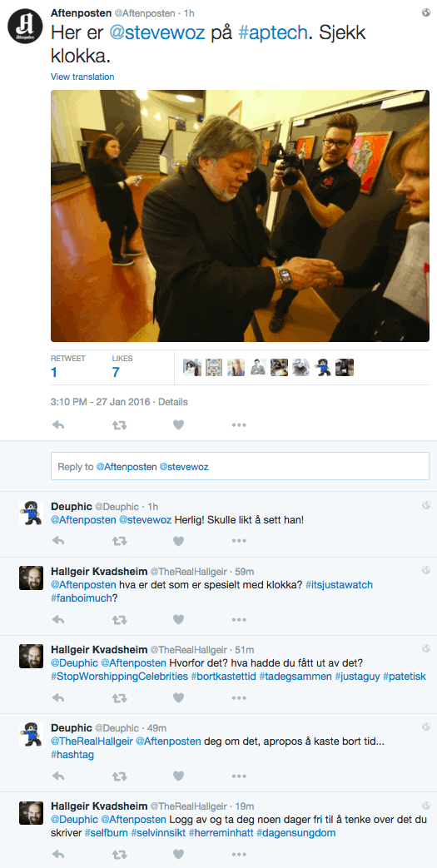Open the Aftenposten profile avatar
This screenshot has height=868, width=437.
(26, 26)
